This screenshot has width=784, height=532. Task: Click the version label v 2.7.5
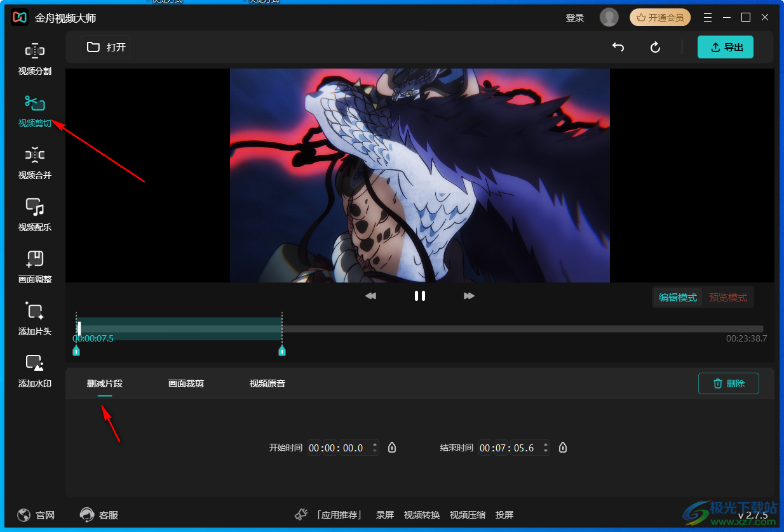click(753, 515)
